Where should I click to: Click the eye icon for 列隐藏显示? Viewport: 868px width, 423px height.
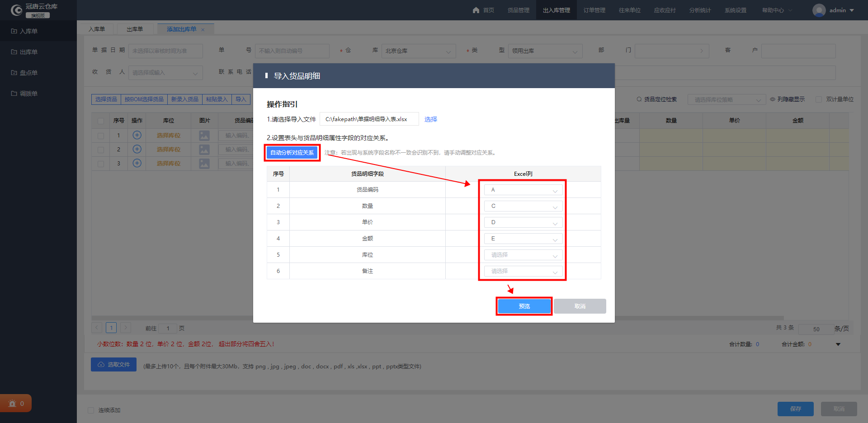coord(773,99)
